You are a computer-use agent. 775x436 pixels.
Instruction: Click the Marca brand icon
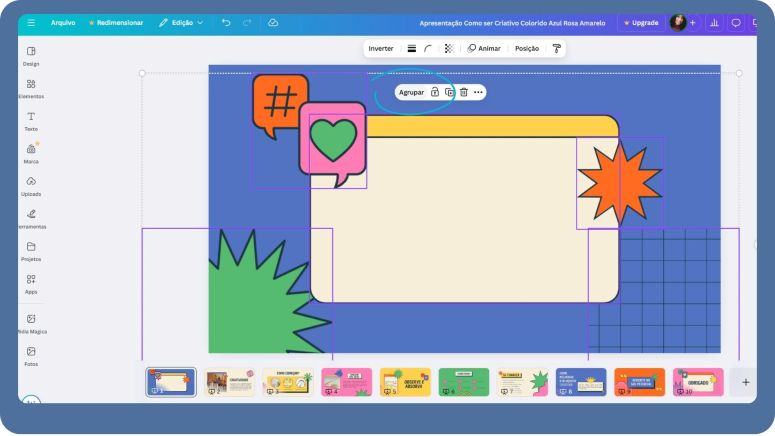point(31,149)
